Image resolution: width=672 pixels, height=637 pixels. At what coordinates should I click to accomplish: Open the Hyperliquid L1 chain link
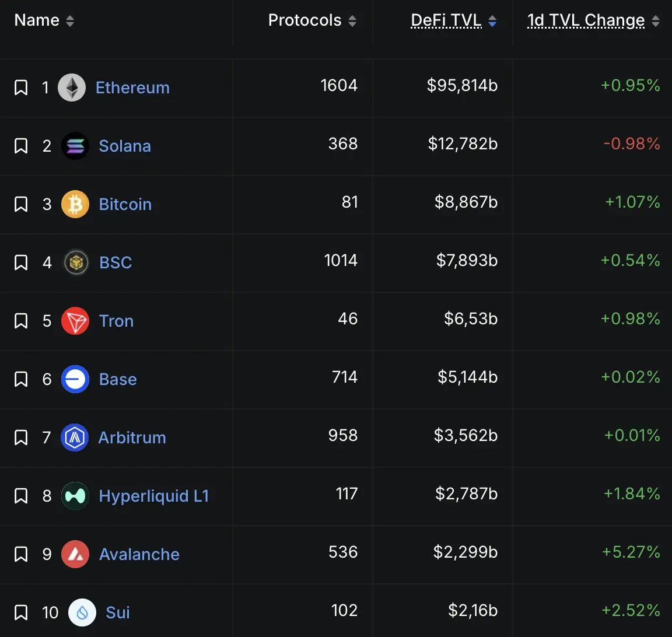(x=153, y=496)
